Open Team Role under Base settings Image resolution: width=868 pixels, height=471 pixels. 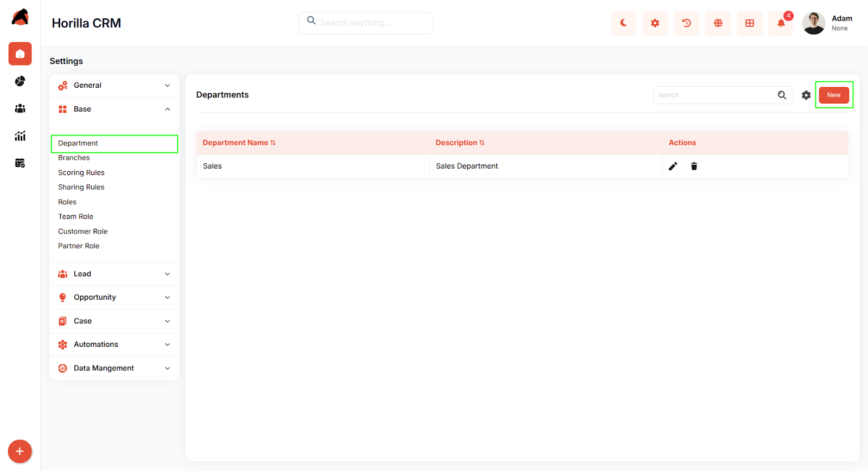(x=76, y=217)
